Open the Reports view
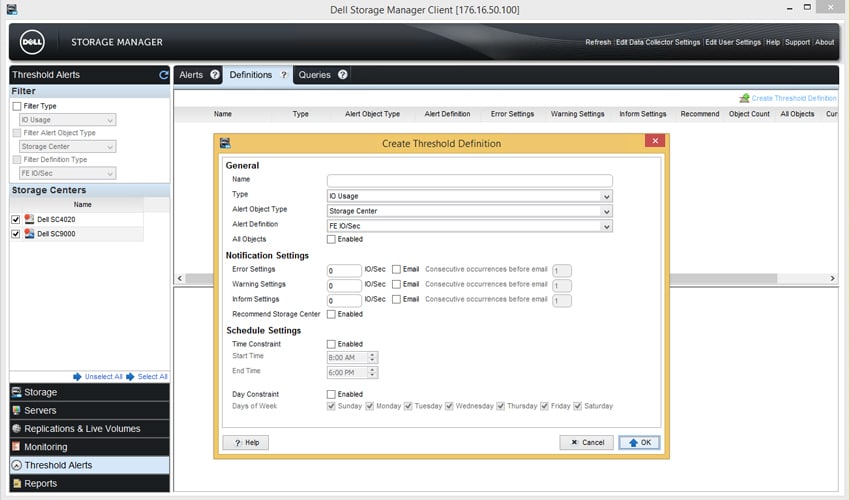 pos(89,483)
